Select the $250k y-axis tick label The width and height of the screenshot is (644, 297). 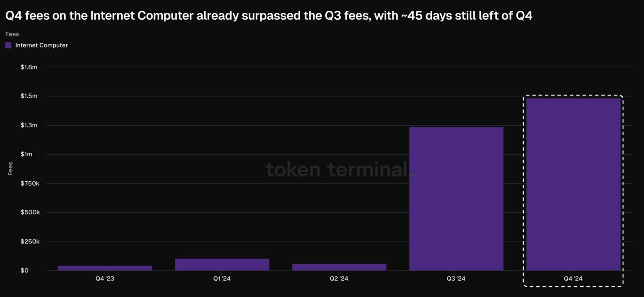pyautogui.click(x=29, y=242)
